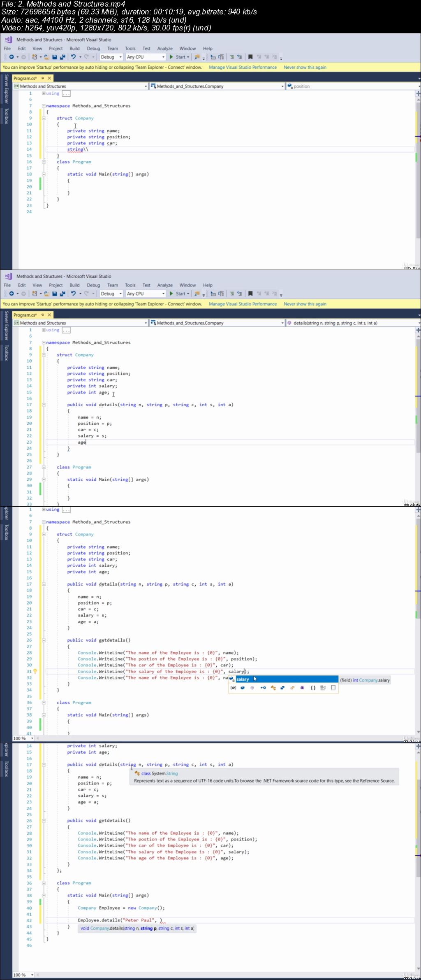Image resolution: width=421 pixels, height=980 pixels.
Task: Click comment-out-lines icon in second frame toolbar
Action: click(231, 294)
